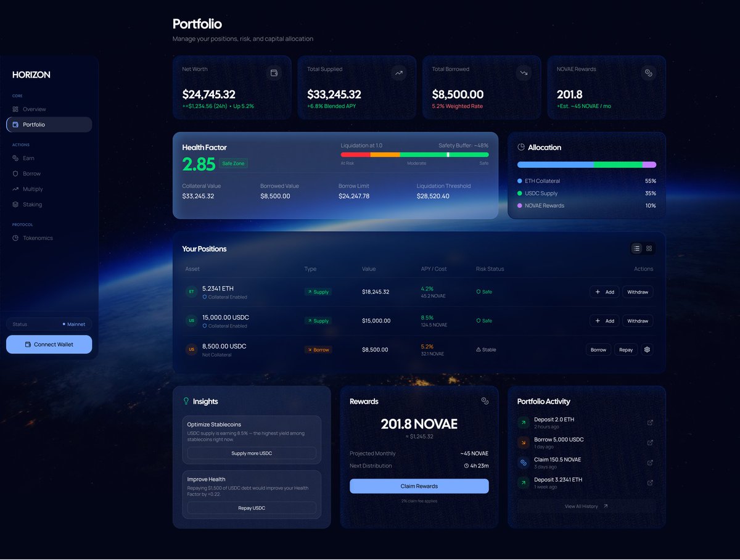The image size is (740, 560).
Task: Click purple NOVAE segment of allocation bar
Action: click(x=649, y=165)
